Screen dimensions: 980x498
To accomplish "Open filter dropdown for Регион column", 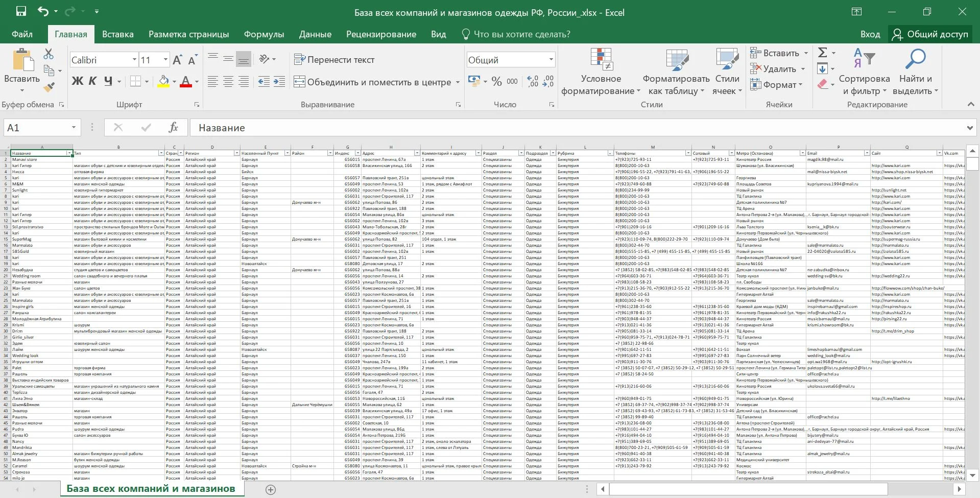I will (236, 153).
